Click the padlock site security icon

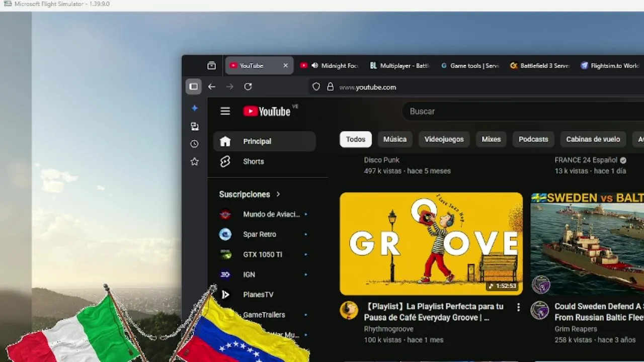(x=330, y=87)
